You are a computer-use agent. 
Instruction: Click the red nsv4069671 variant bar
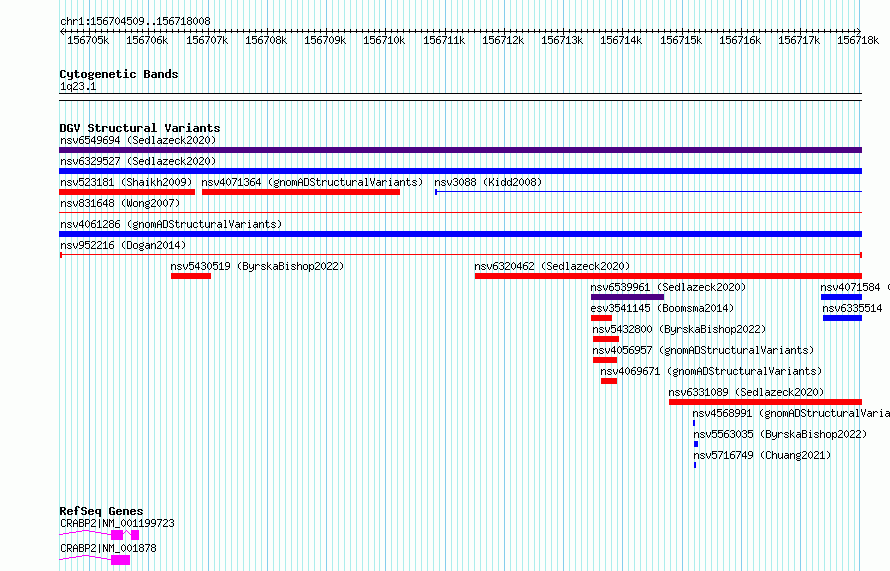(x=608, y=381)
